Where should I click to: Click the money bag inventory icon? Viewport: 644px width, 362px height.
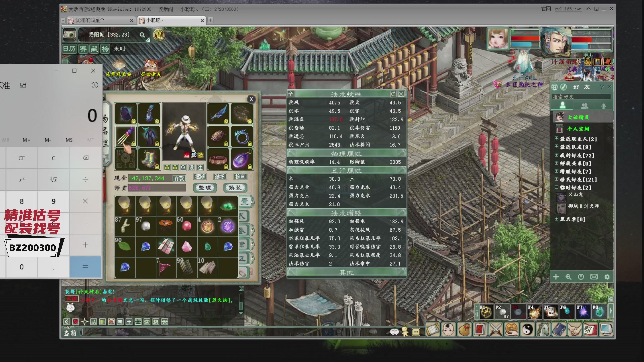pos(464,330)
